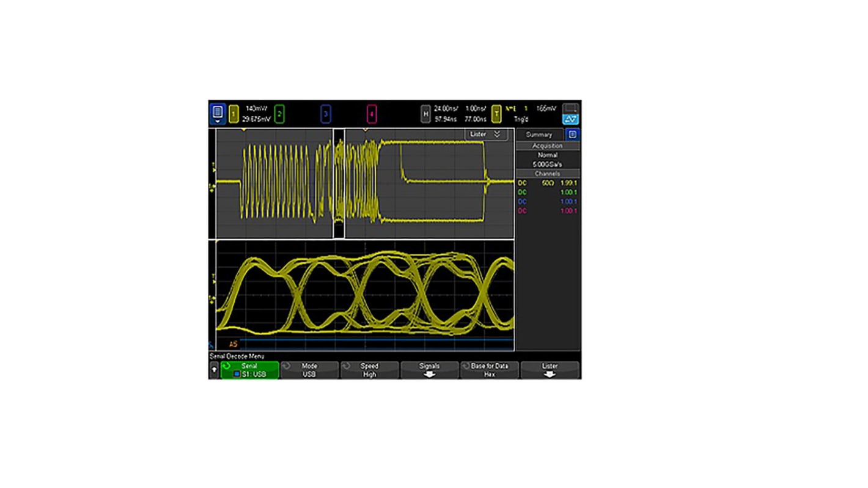868x488 pixels.
Task: Switch to the Summary tab
Action: pyautogui.click(x=538, y=134)
